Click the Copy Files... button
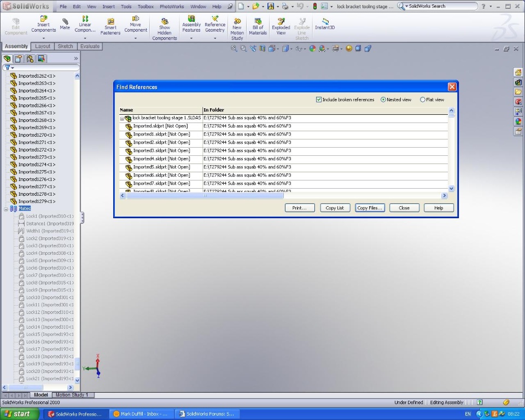This screenshot has width=525, height=420. coord(370,208)
